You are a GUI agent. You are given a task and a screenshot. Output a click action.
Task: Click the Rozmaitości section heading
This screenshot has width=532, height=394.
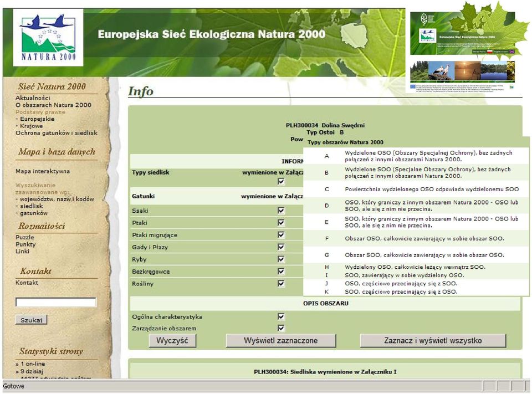coord(42,226)
